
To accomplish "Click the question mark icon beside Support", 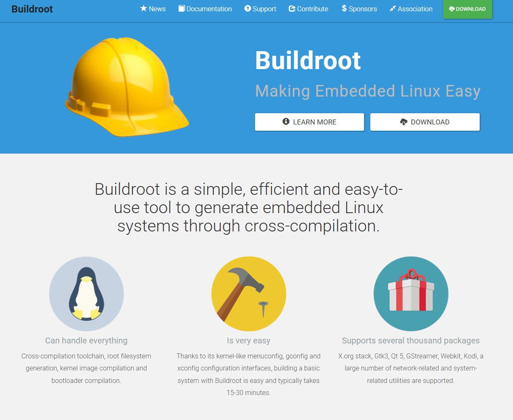I will pos(248,8).
